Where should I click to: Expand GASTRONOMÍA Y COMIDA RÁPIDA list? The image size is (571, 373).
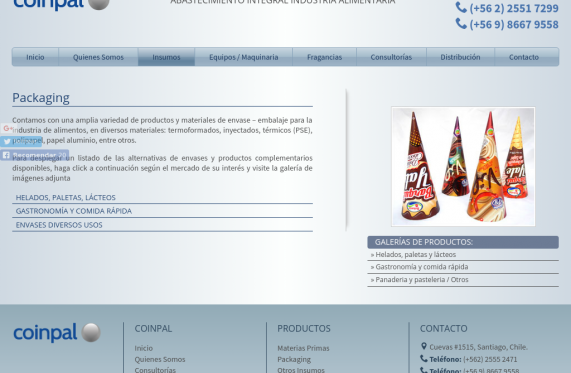coord(162,211)
